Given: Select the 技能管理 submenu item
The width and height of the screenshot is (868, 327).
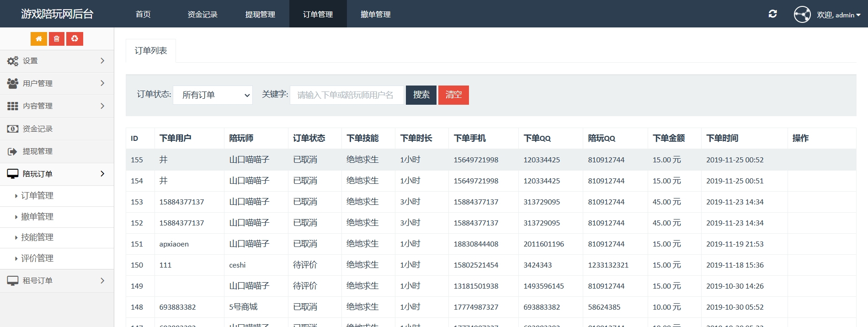Looking at the screenshot, I should (37, 237).
